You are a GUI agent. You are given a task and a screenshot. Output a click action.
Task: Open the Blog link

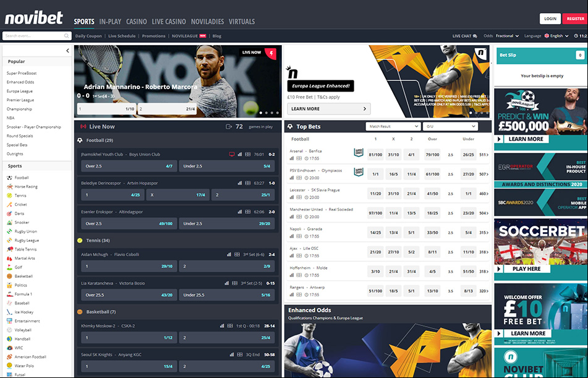[x=217, y=36]
